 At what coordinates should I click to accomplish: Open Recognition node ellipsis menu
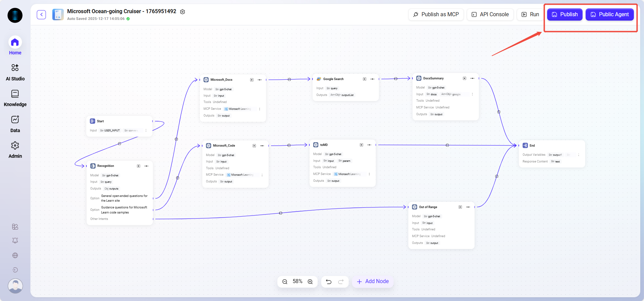(x=146, y=166)
